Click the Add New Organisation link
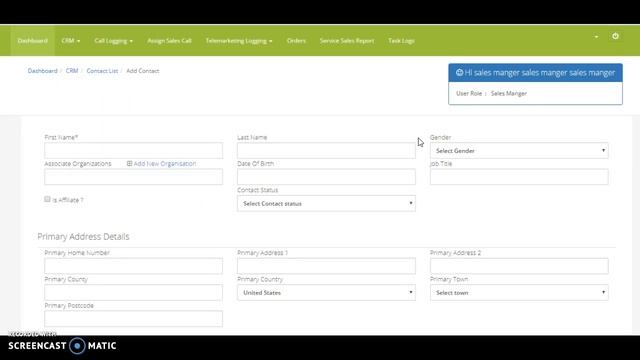Viewport: 640px width, 360px height. click(165, 164)
